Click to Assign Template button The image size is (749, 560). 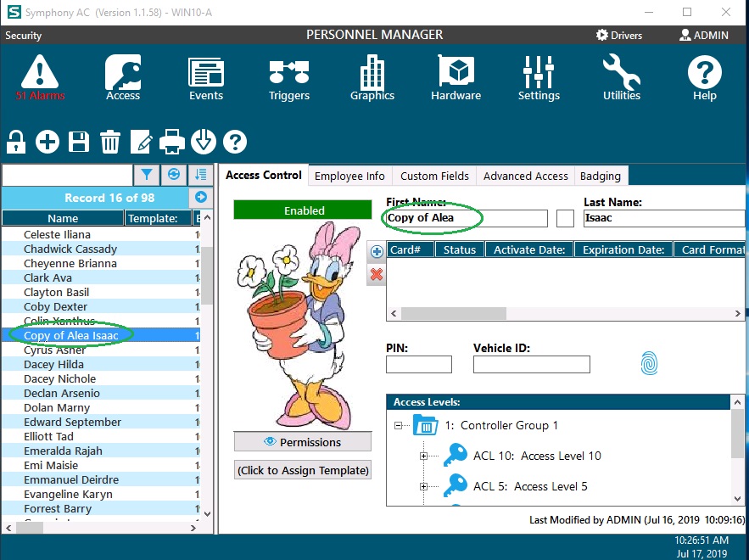point(303,470)
